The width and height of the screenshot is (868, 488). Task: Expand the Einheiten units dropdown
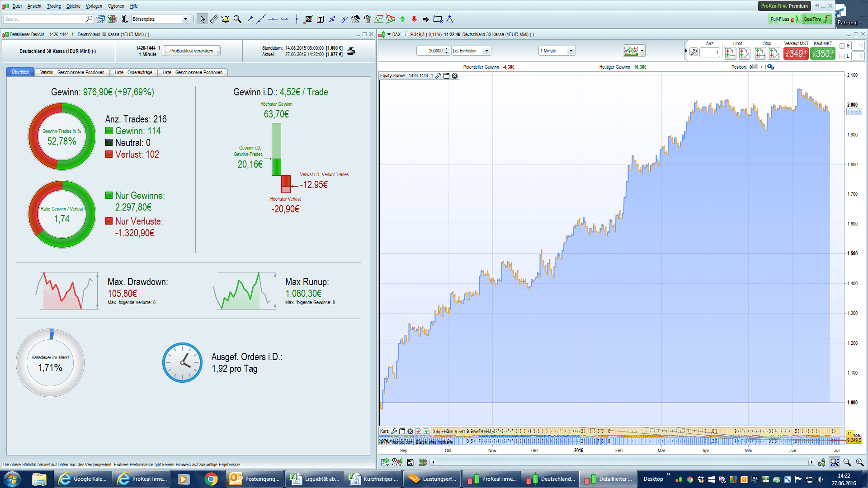(486, 51)
